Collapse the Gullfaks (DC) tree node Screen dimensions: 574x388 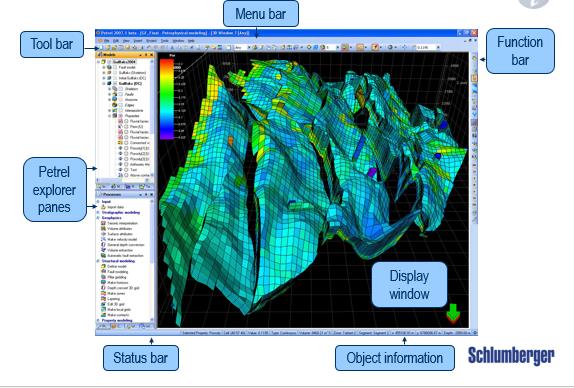[104, 83]
